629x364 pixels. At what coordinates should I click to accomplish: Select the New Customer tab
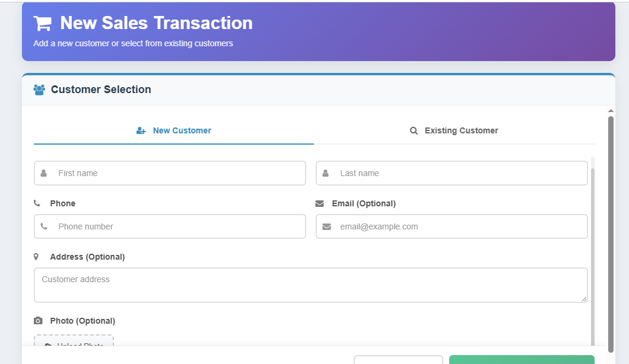173,130
